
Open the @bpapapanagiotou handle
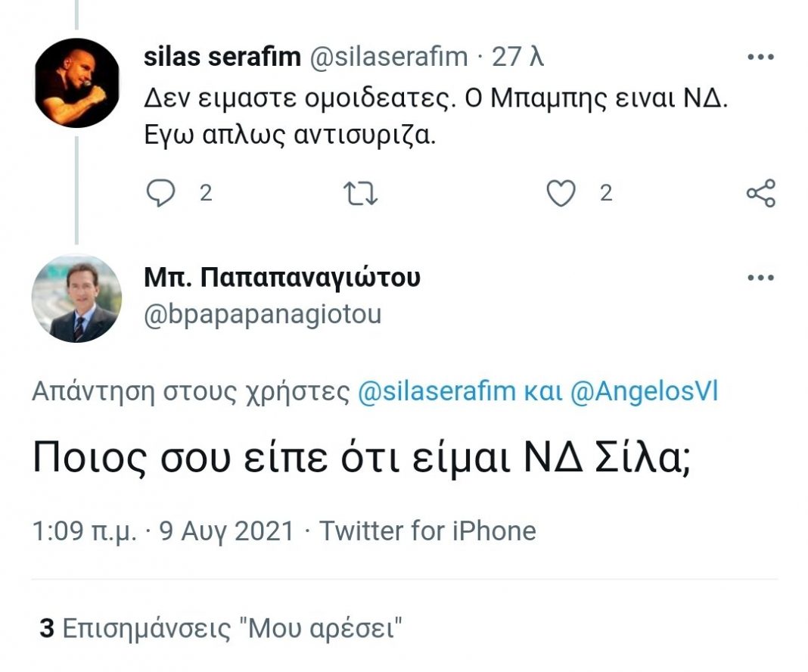click(x=263, y=314)
